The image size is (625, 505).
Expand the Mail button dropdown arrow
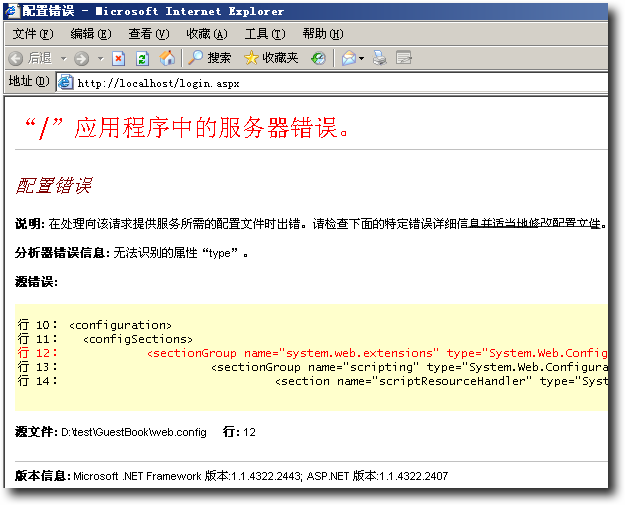[362, 59]
